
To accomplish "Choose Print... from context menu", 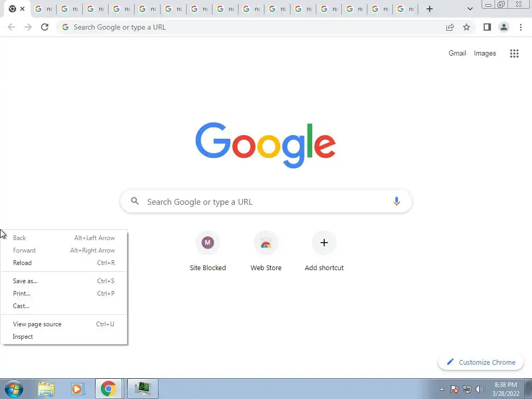I will pos(64,294).
